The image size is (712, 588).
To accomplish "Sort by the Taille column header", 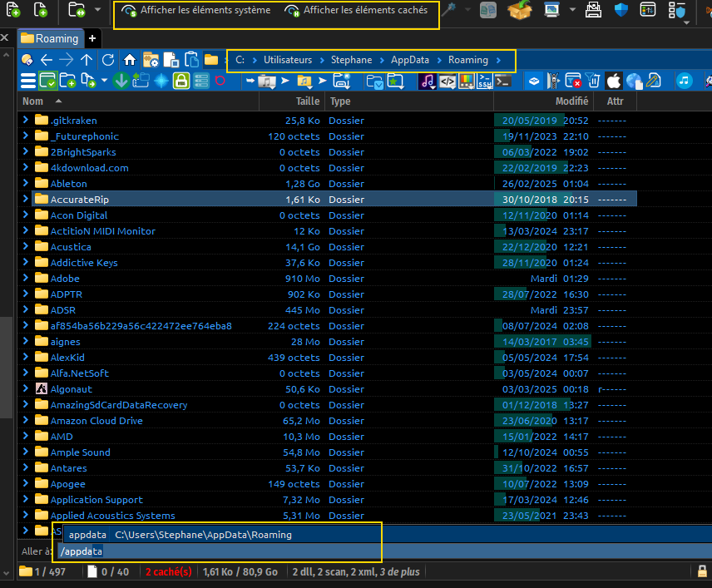I will coord(307,101).
